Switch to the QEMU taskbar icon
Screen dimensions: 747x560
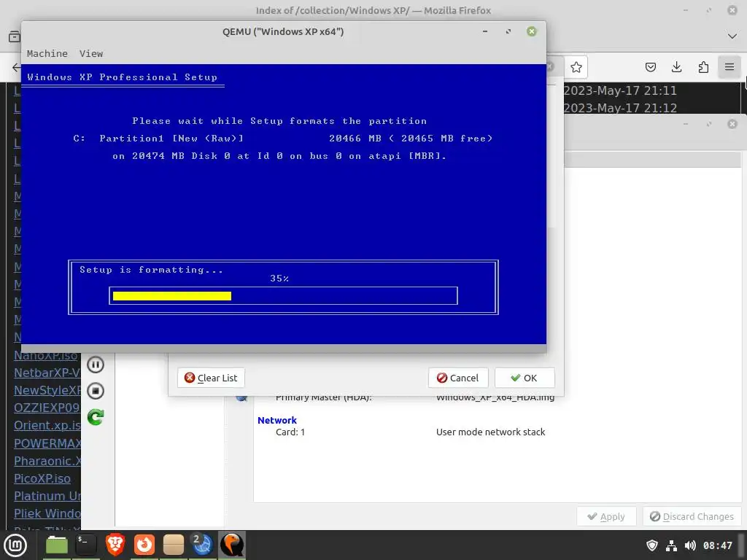pos(232,545)
